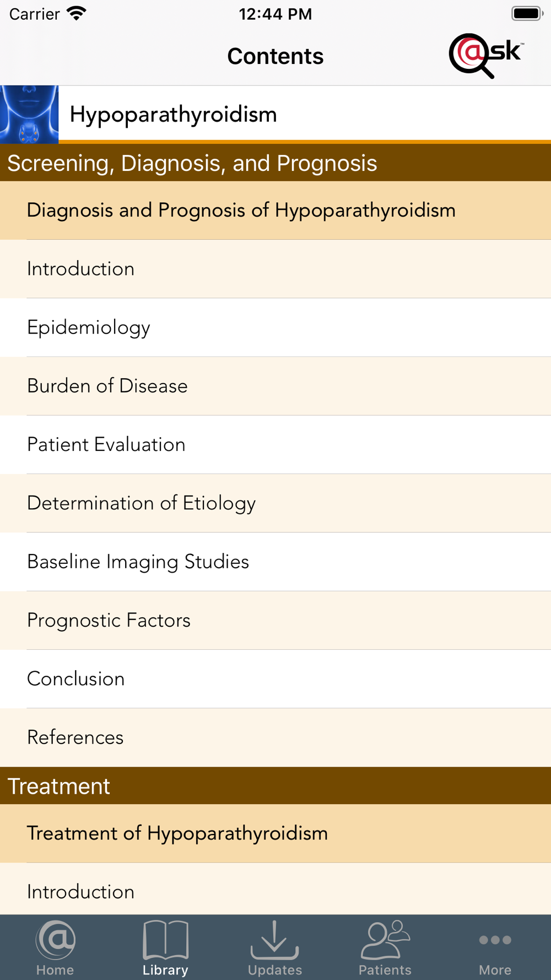This screenshot has height=980, width=551.
Task: Open Burden of Disease entry
Action: (x=275, y=386)
